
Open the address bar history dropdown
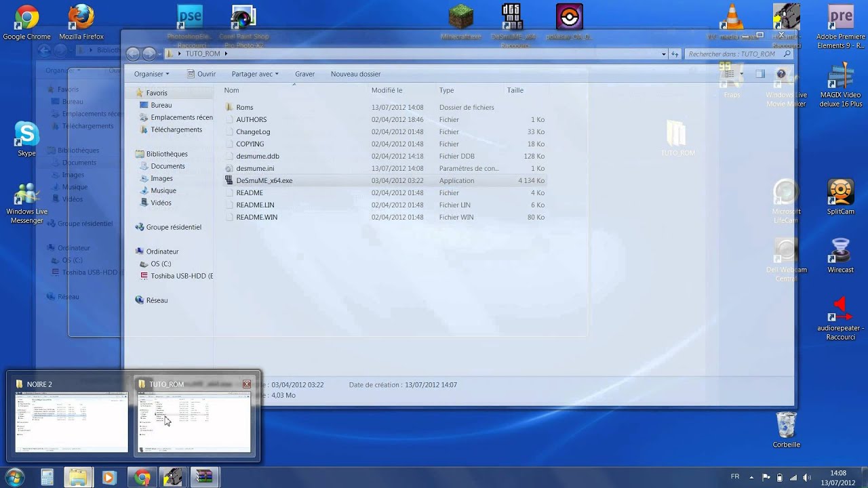[663, 54]
